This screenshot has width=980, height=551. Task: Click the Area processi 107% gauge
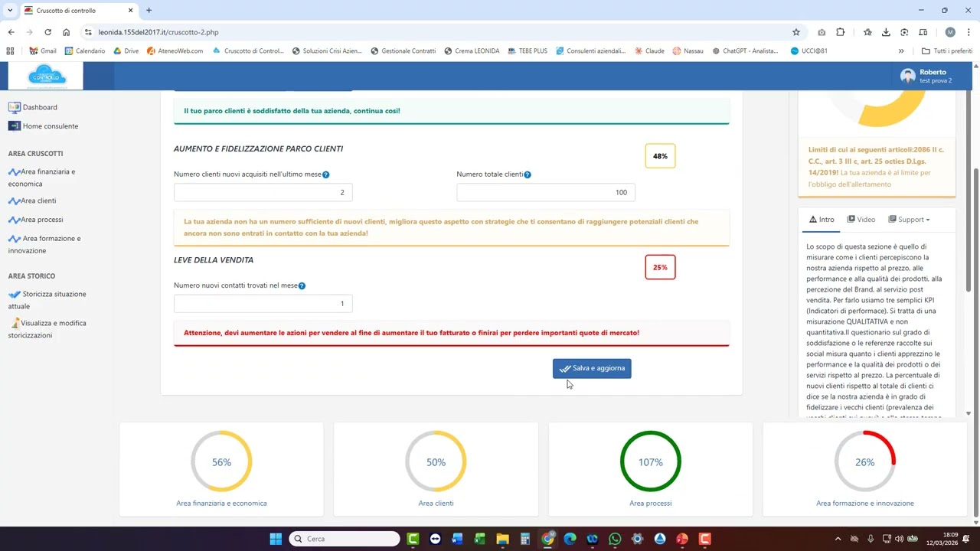(650, 462)
